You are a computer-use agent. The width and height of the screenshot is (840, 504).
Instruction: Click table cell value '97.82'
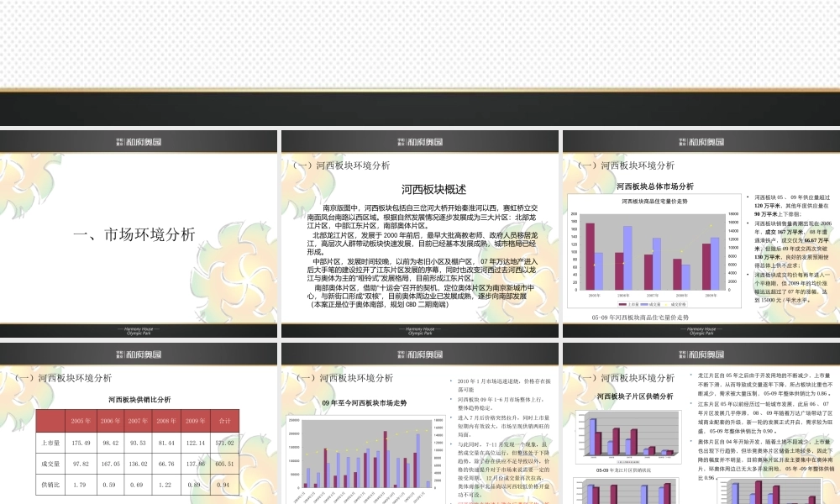pos(81,464)
